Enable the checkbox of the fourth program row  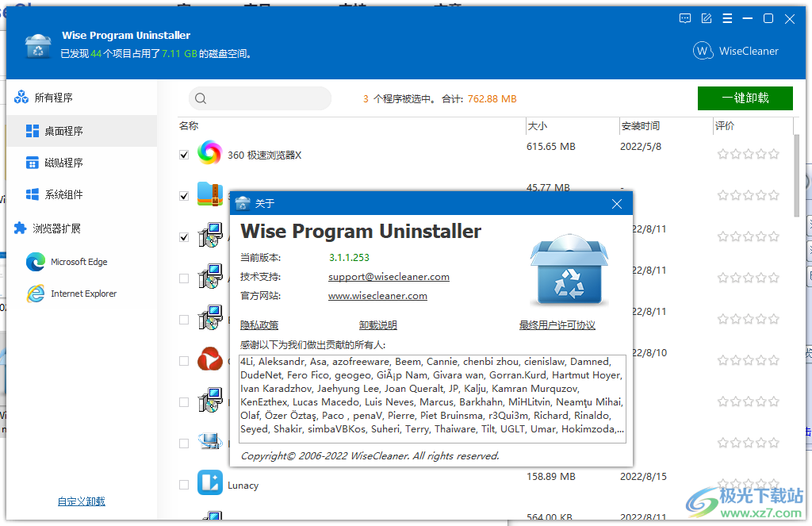tap(183, 277)
